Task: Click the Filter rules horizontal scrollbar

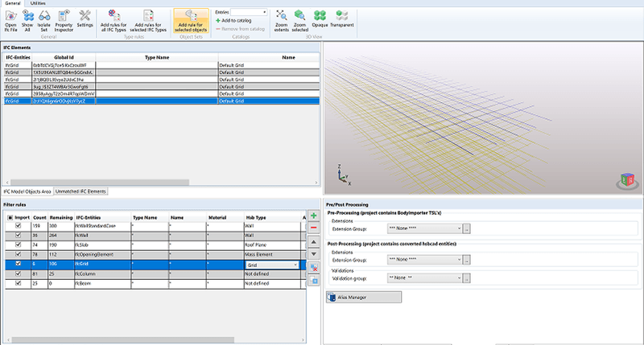Action: point(123,340)
